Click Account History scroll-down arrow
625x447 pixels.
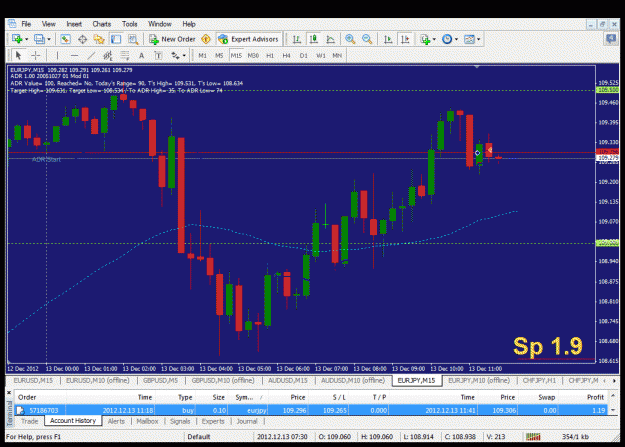point(613,410)
